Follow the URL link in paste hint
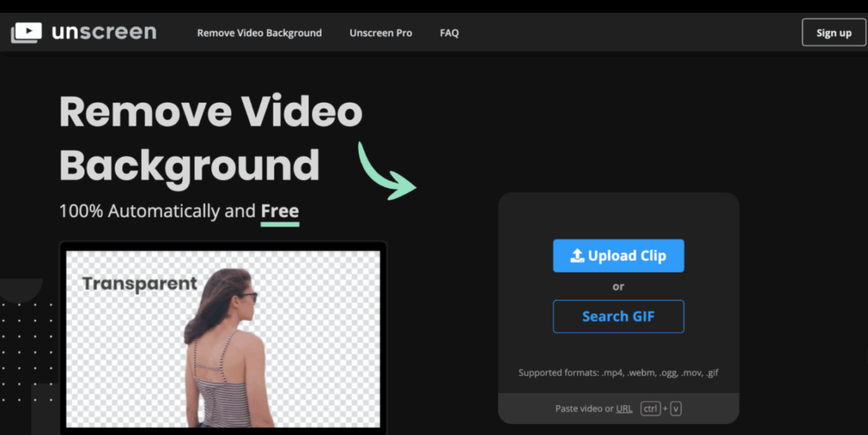This screenshot has width=868, height=435. [624, 409]
